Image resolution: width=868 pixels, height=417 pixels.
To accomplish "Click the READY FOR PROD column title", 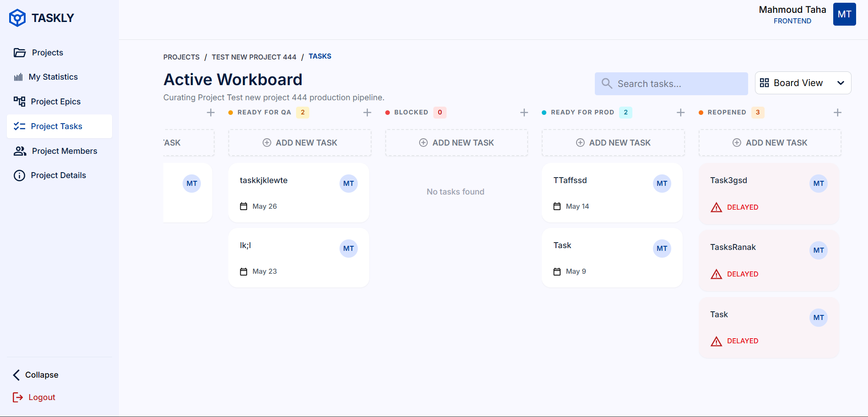I will [x=582, y=112].
